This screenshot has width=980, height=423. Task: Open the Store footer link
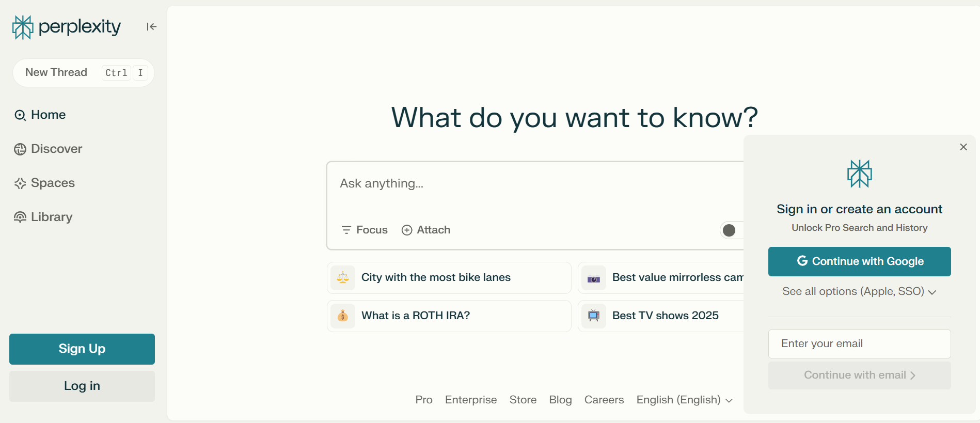523,400
